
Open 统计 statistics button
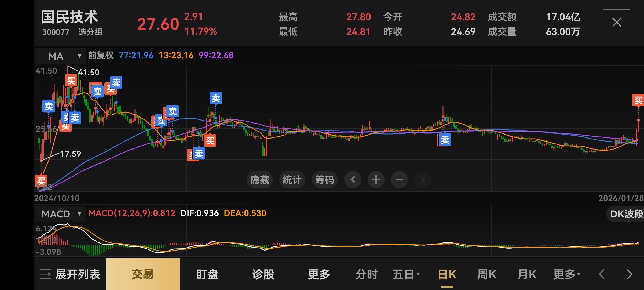coord(292,180)
